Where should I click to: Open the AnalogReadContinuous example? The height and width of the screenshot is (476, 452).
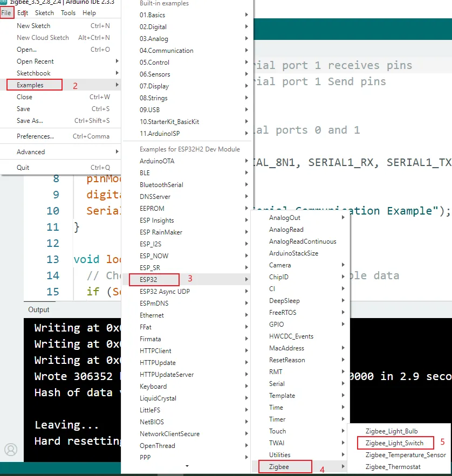coord(300,241)
